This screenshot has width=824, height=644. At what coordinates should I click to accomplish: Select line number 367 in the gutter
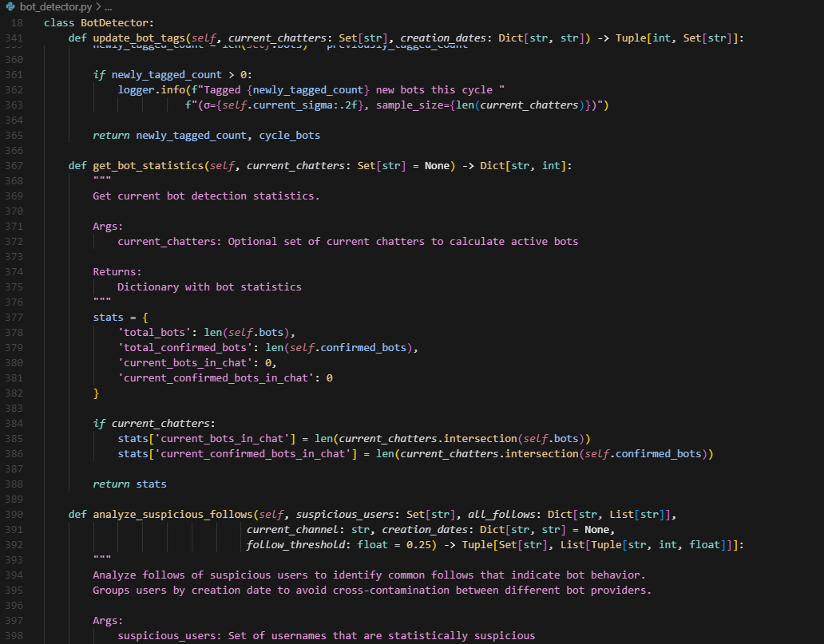coord(14,165)
